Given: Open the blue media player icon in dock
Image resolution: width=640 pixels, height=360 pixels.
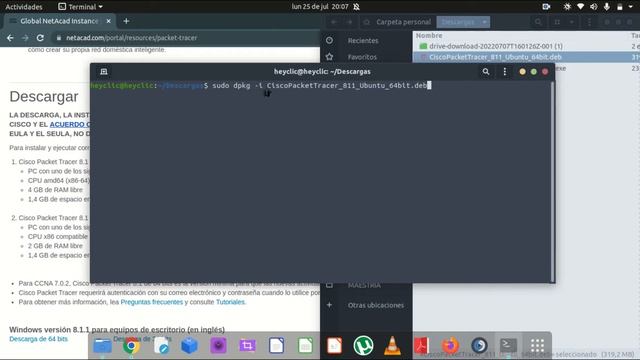Looking at the screenshot, I should 479,346.
